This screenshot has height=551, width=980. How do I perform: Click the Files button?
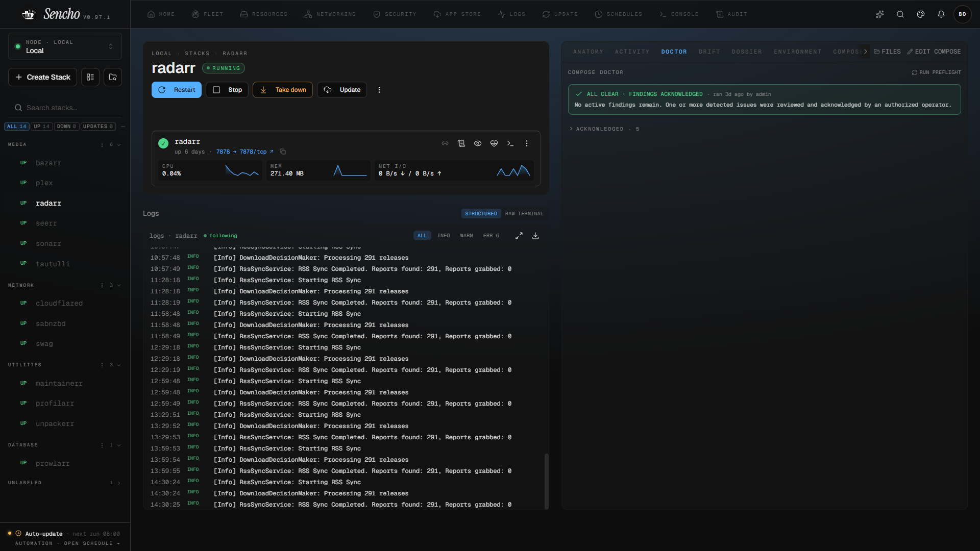pyautogui.click(x=888, y=52)
